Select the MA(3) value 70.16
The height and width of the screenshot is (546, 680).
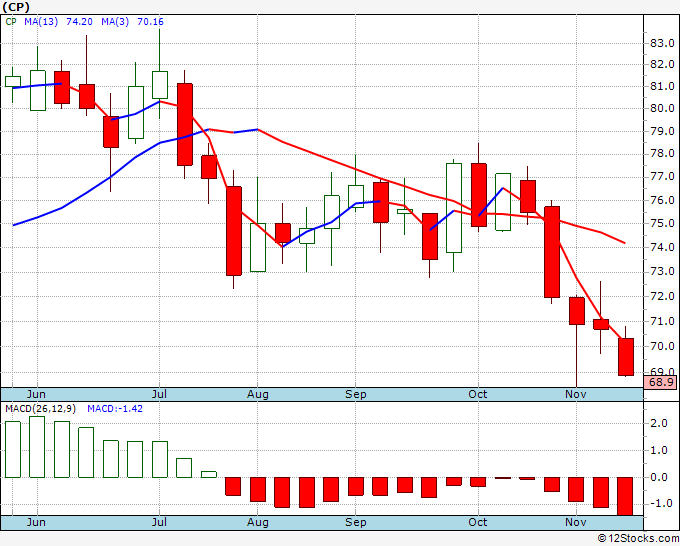point(150,22)
